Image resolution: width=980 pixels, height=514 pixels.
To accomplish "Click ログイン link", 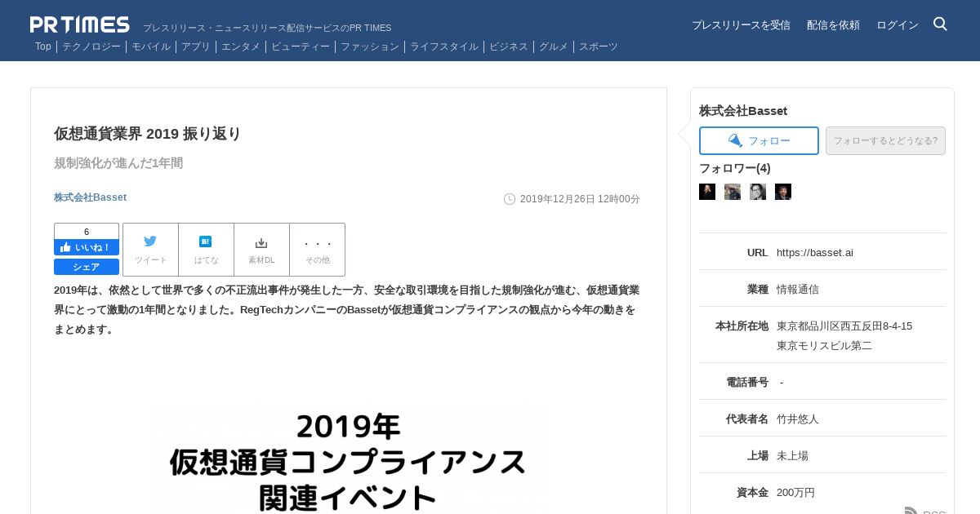I will (898, 25).
